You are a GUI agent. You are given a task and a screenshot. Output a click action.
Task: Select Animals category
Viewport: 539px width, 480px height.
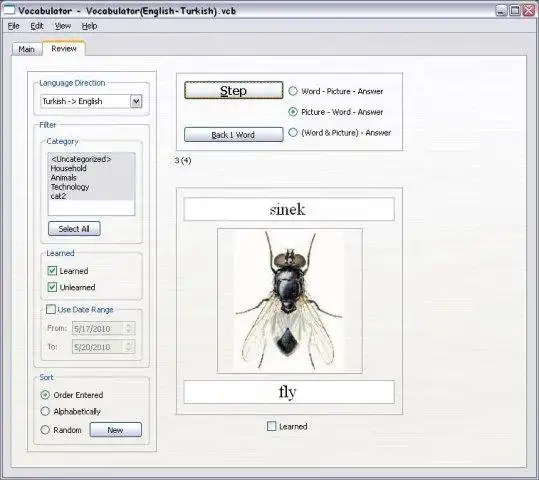point(64,178)
